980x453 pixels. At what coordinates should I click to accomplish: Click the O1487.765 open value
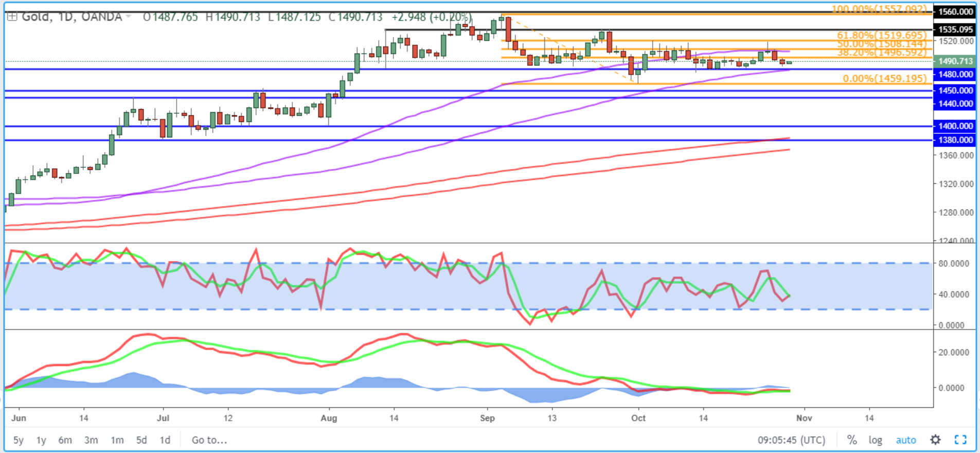click(170, 17)
